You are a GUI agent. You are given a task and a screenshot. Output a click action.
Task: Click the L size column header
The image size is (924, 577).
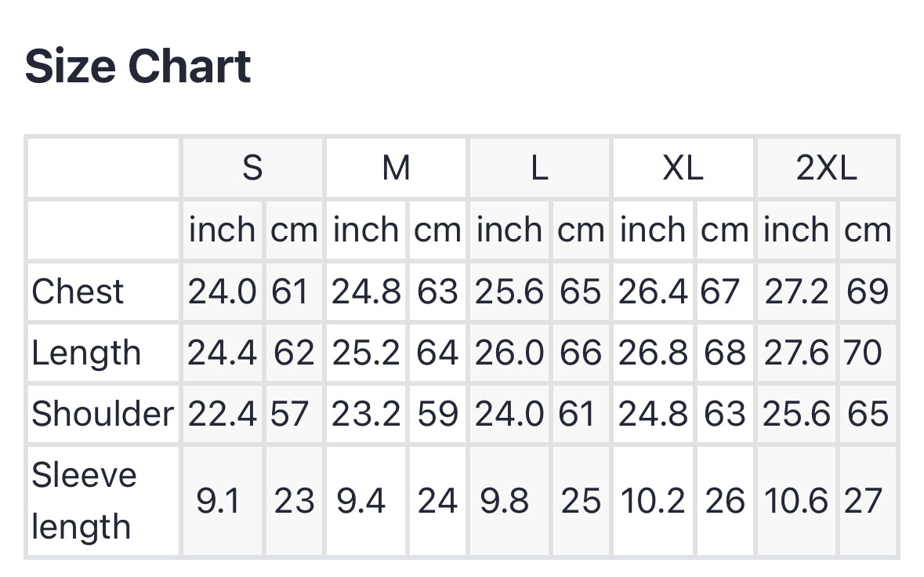point(539,168)
